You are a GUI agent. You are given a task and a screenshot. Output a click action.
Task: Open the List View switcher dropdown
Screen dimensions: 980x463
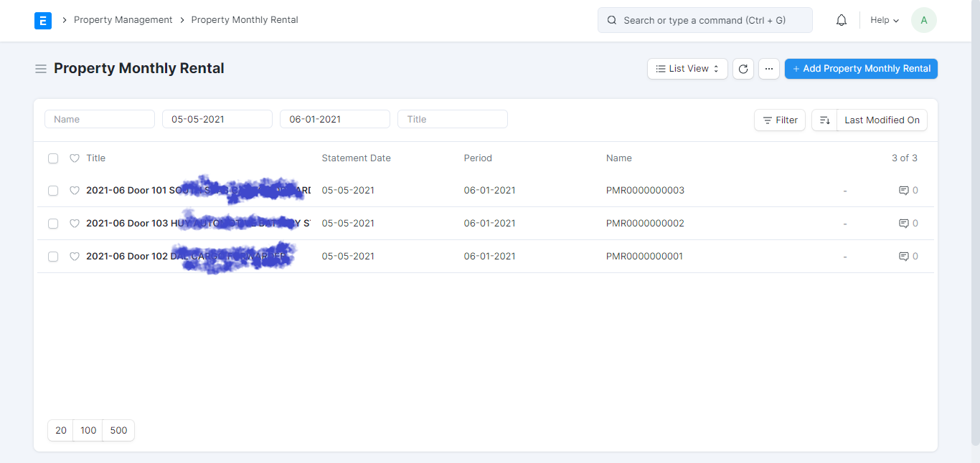686,68
